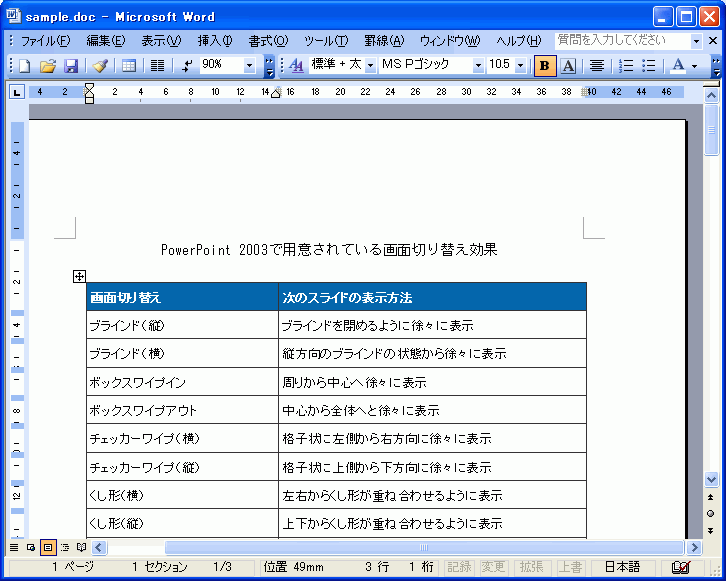Image resolution: width=726 pixels, height=581 pixels.
Task: Click horizontal scrollbar right arrow
Action: coord(694,548)
